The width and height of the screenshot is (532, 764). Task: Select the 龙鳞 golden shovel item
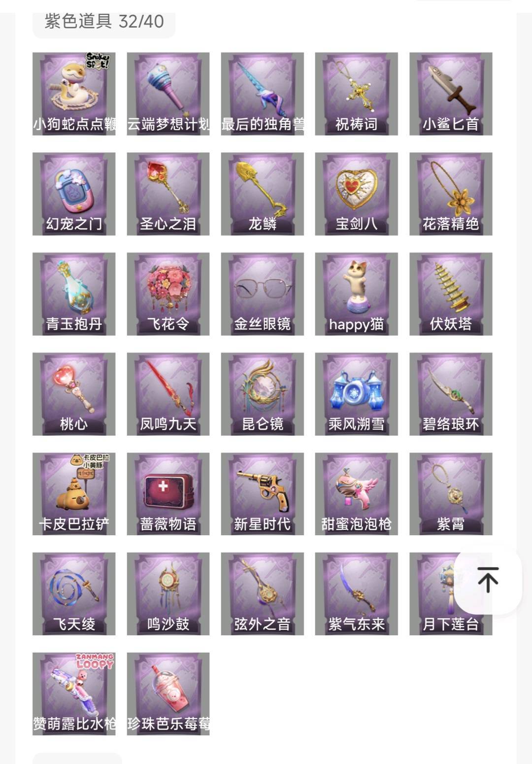[x=263, y=194]
